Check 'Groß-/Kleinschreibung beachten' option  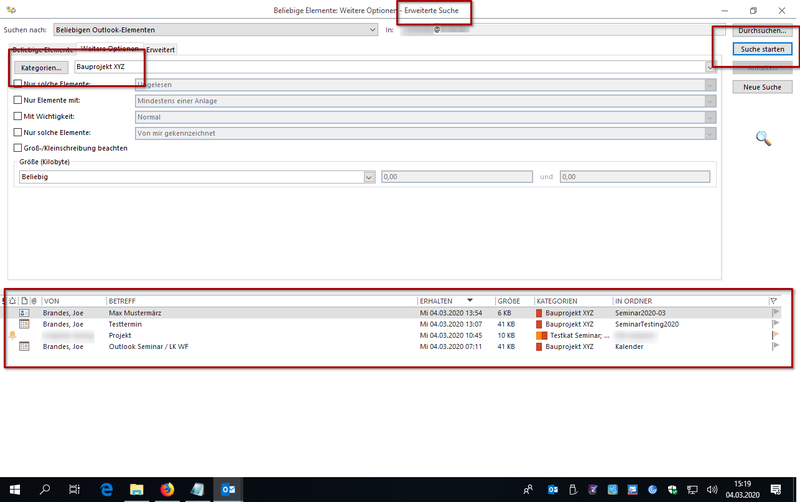(17, 148)
